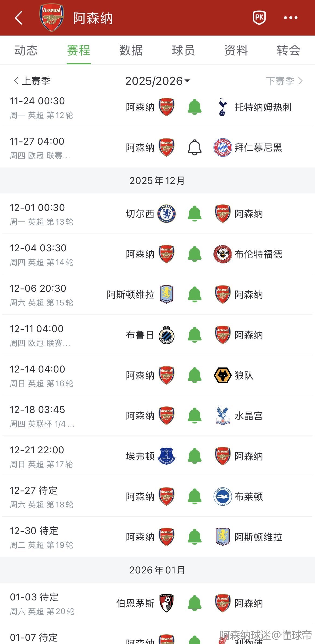Switch to the 数据 tab

[x=131, y=50]
